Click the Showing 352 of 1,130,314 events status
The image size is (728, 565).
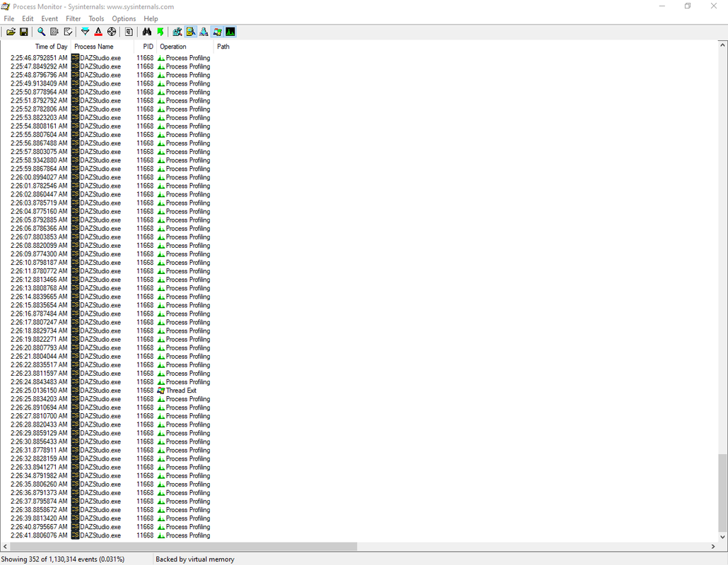pyautogui.click(x=63, y=559)
